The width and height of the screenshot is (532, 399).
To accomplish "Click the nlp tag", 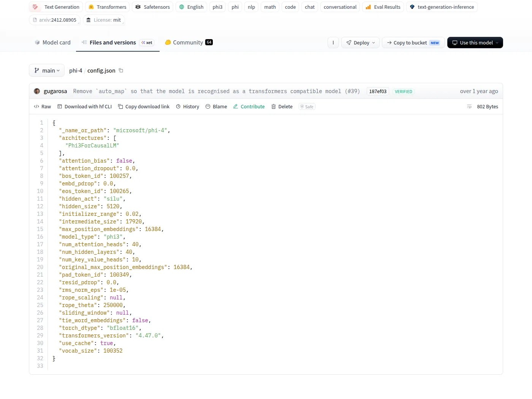I will [x=252, y=7].
